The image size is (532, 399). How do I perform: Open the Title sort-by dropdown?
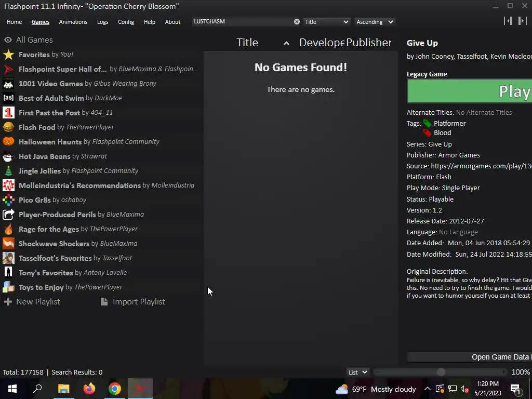click(326, 22)
